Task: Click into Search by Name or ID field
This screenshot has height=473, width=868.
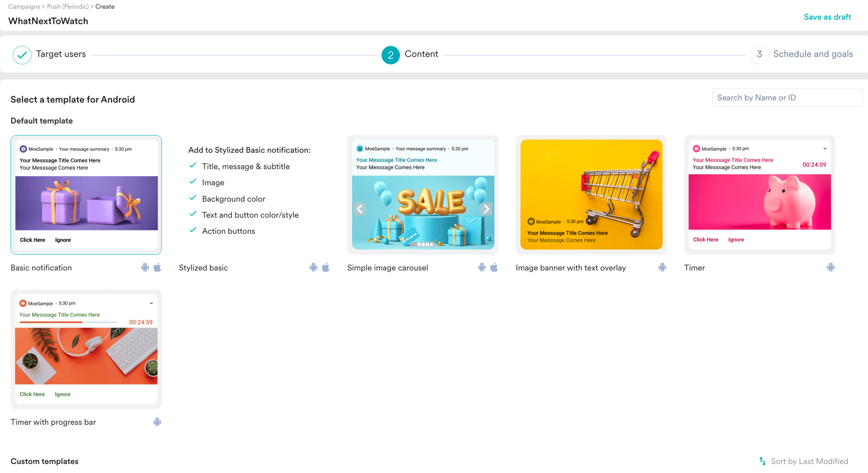Action: pyautogui.click(x=787, y=97)
